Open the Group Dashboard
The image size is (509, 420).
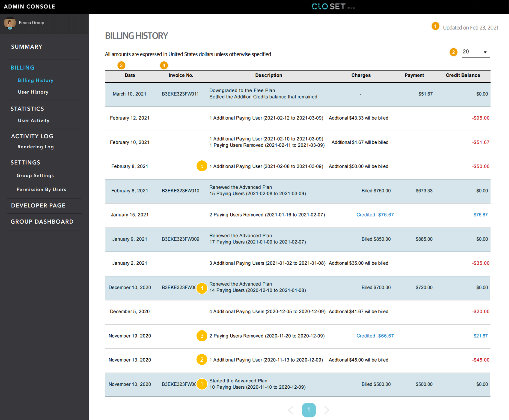[42, 222]
